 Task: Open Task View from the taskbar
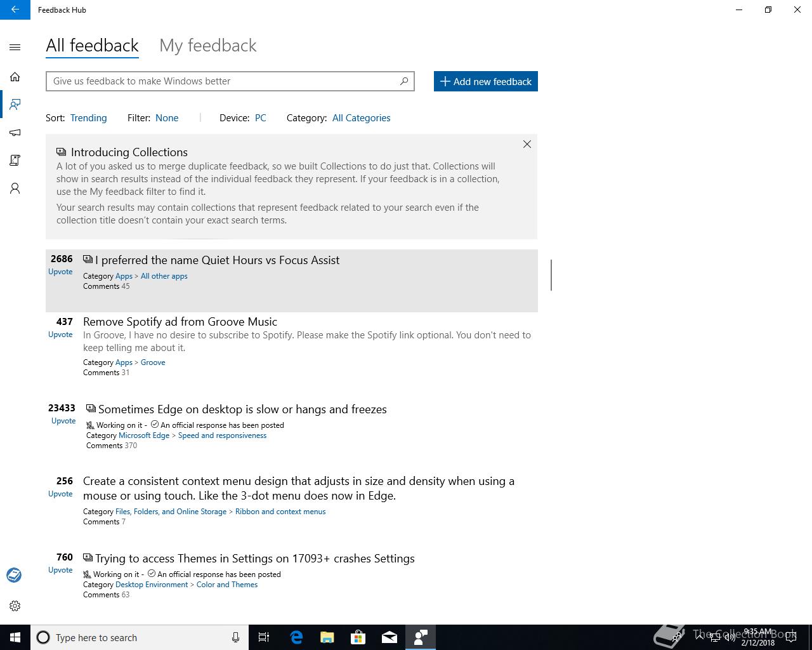pyautogui.click(x=264, y=637)
